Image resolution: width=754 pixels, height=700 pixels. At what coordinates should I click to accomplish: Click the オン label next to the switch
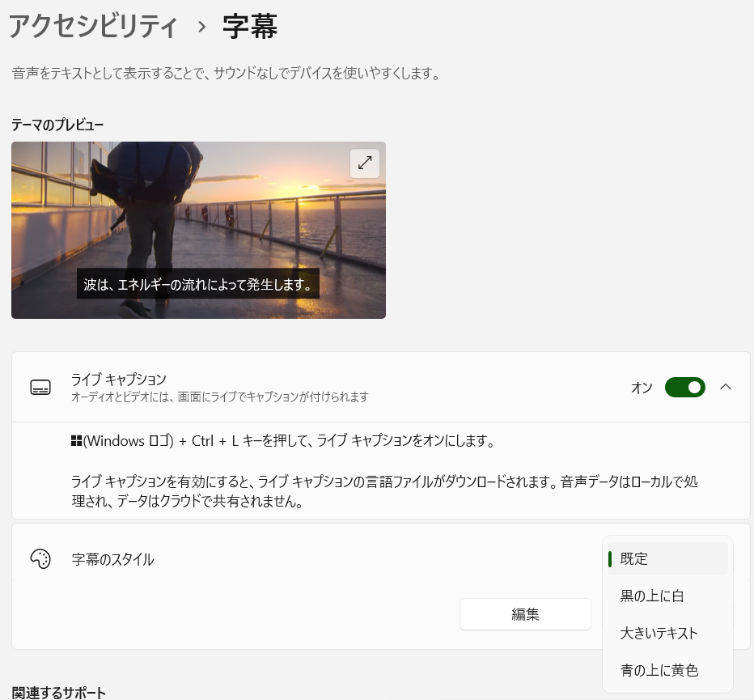[641, 388]
